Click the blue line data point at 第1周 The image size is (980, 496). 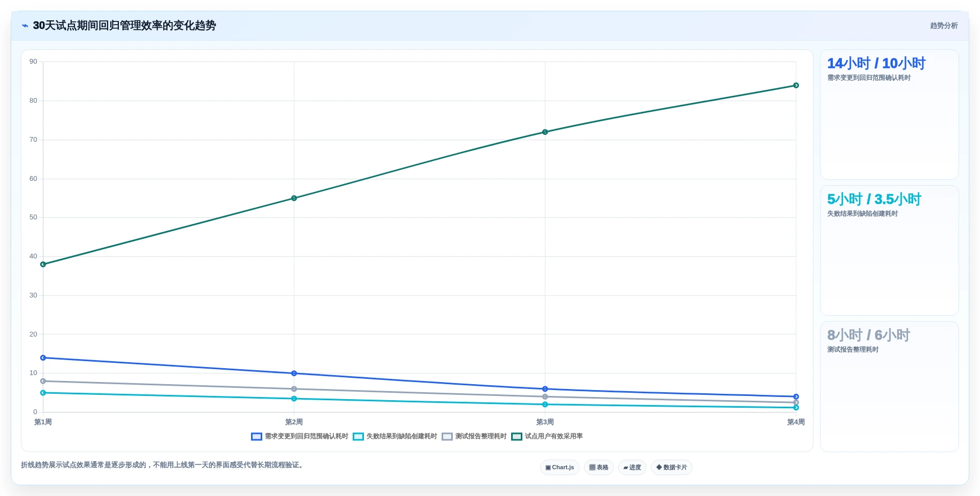[43, 358]
